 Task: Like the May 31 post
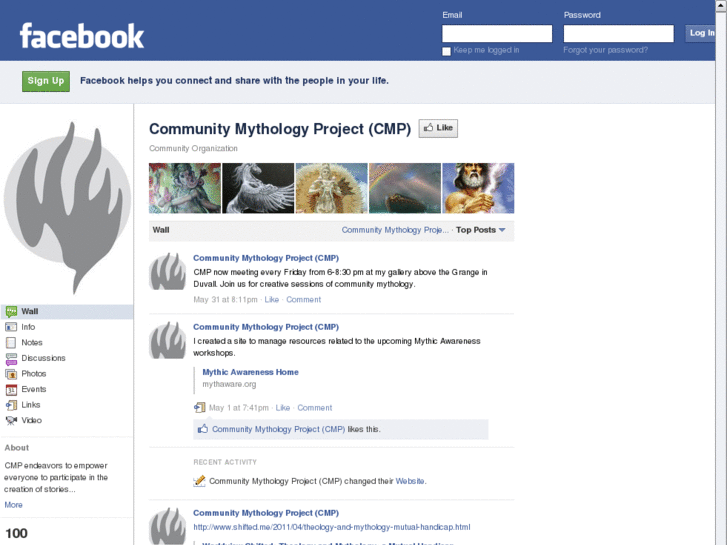click(x=272, y=300)
